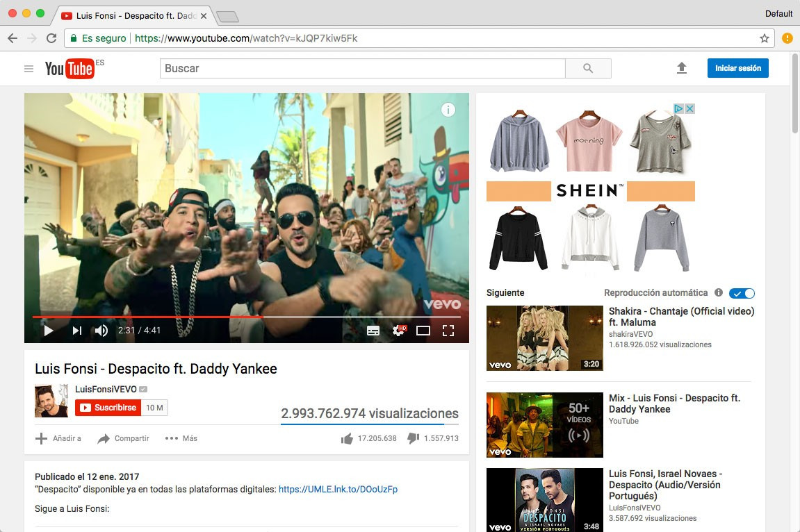This screenshot has height=532, width=800.
Task: Show autoplay info icon
Action: click(x=719, y=292)
